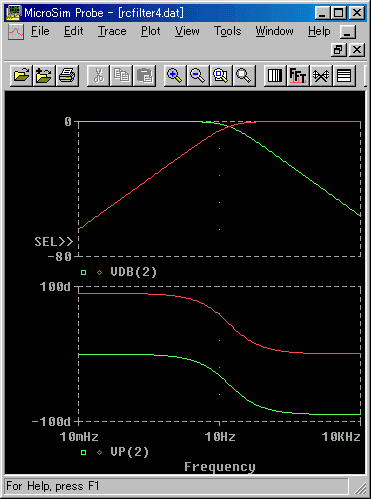Toggle the performance analysis icon
This screenshot has height=499, width=371.
pyautogui.click(x=321, y=76)
